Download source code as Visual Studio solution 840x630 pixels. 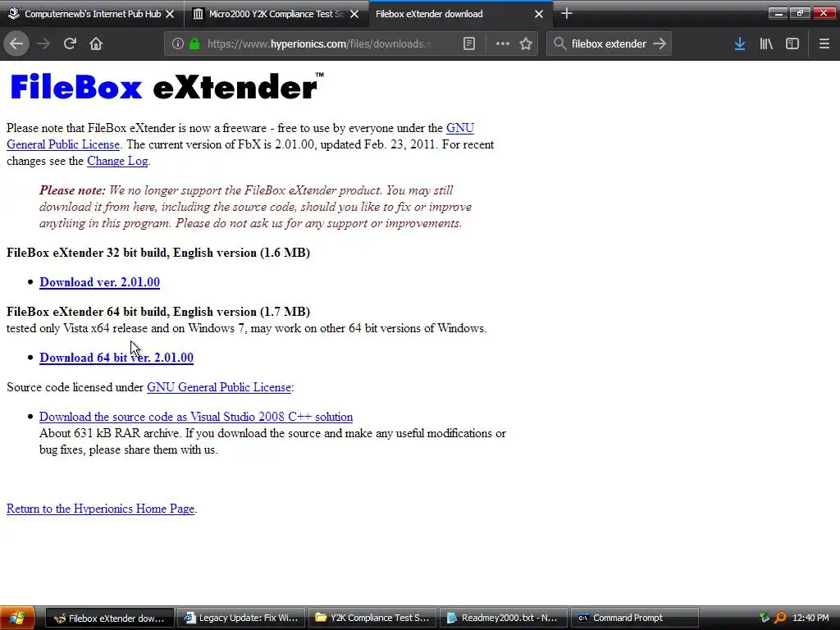(x=196, y=417)
